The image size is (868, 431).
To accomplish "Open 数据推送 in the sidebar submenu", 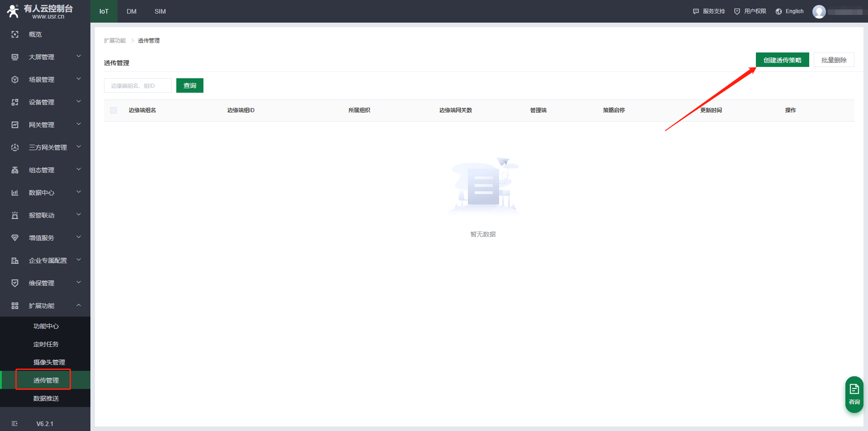I will pyautogui.click(x=46, y=398).
